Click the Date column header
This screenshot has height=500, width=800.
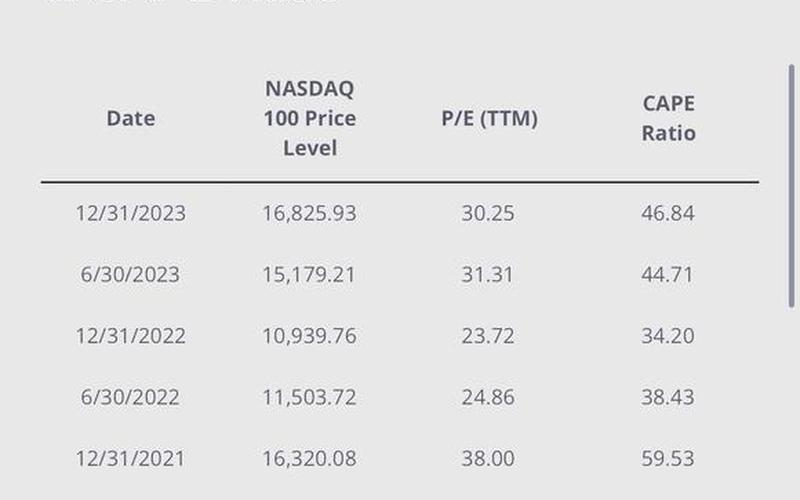(x=131, y=118)
